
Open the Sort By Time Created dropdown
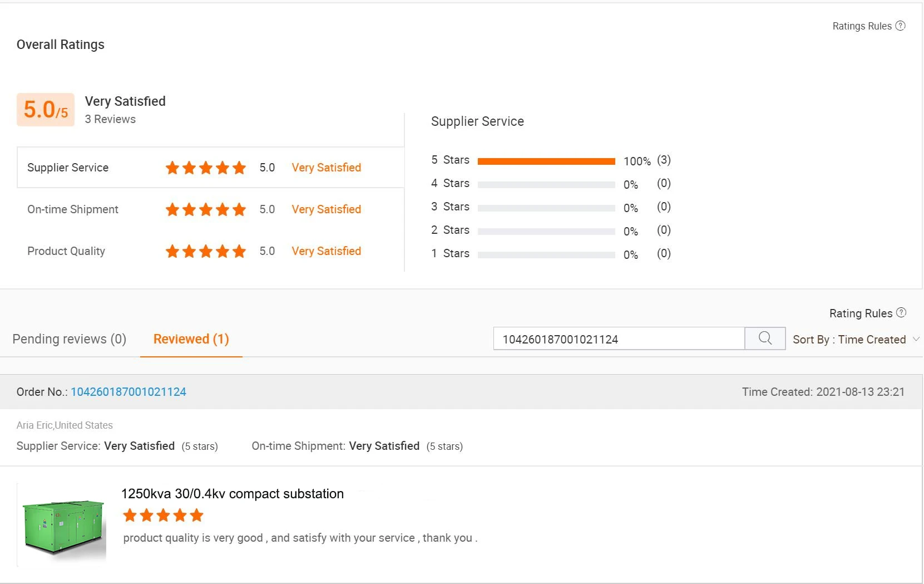pos(849,340)
